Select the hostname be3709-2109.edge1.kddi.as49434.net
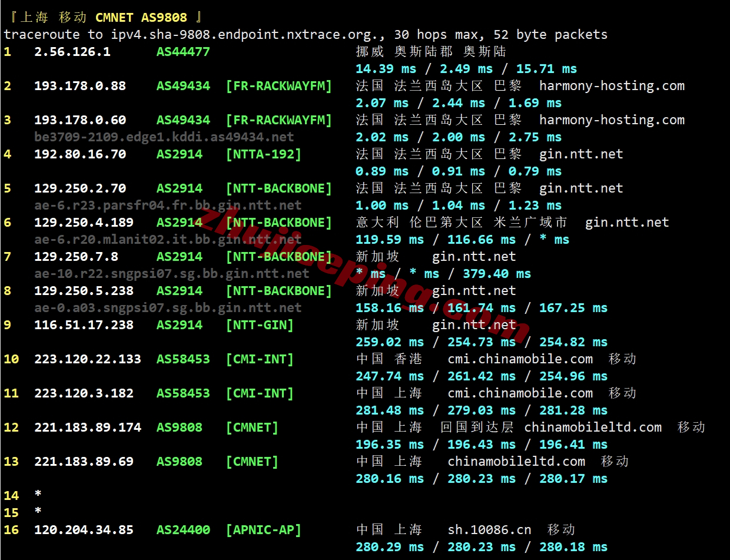 pos(164,137)
